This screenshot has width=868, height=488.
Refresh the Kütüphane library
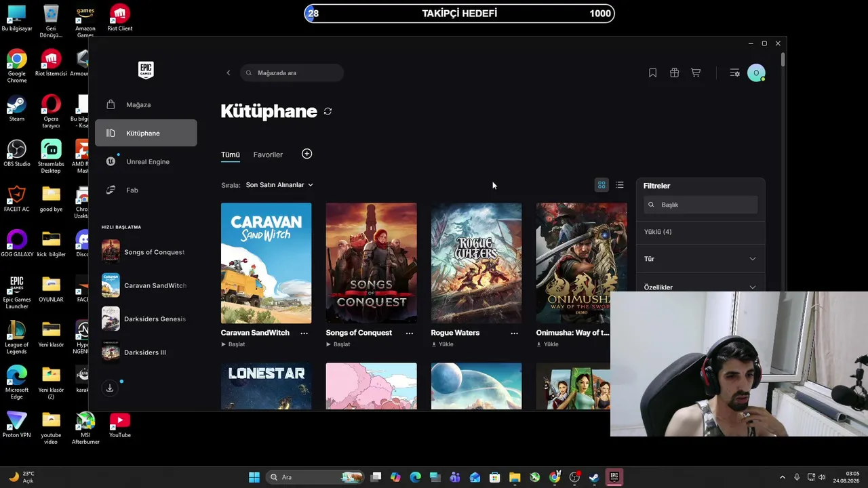pos(328,111)
